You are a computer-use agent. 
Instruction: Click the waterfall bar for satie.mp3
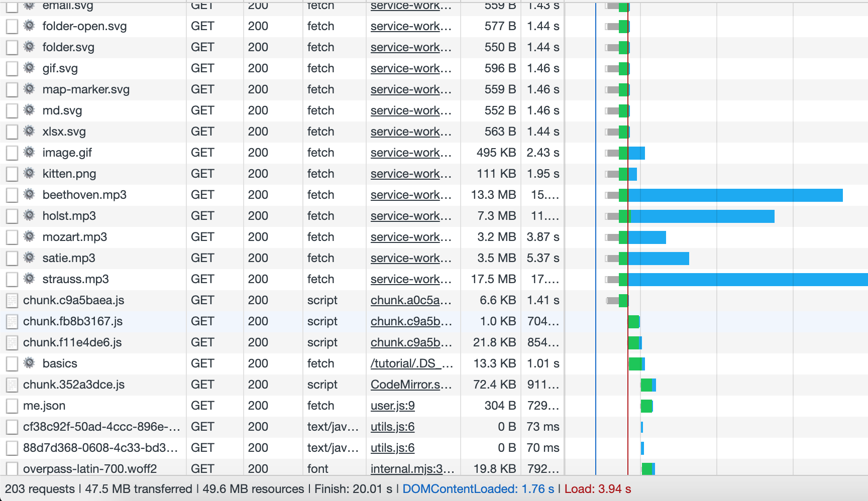click(659, 259)
